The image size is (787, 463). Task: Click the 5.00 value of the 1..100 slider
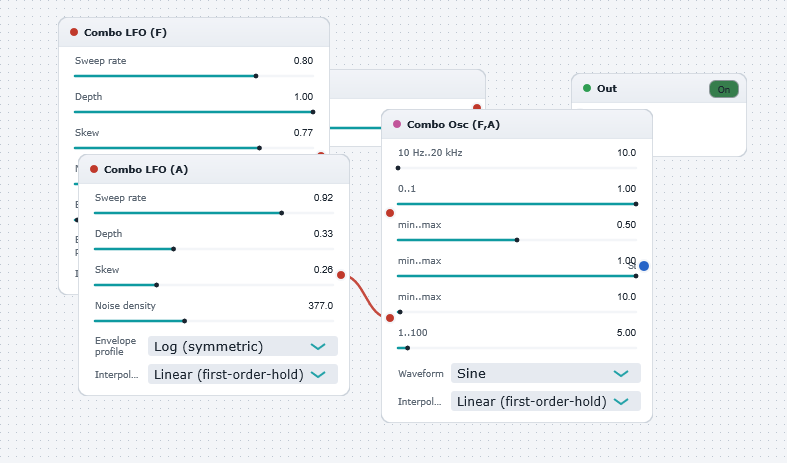pos(626,333)
